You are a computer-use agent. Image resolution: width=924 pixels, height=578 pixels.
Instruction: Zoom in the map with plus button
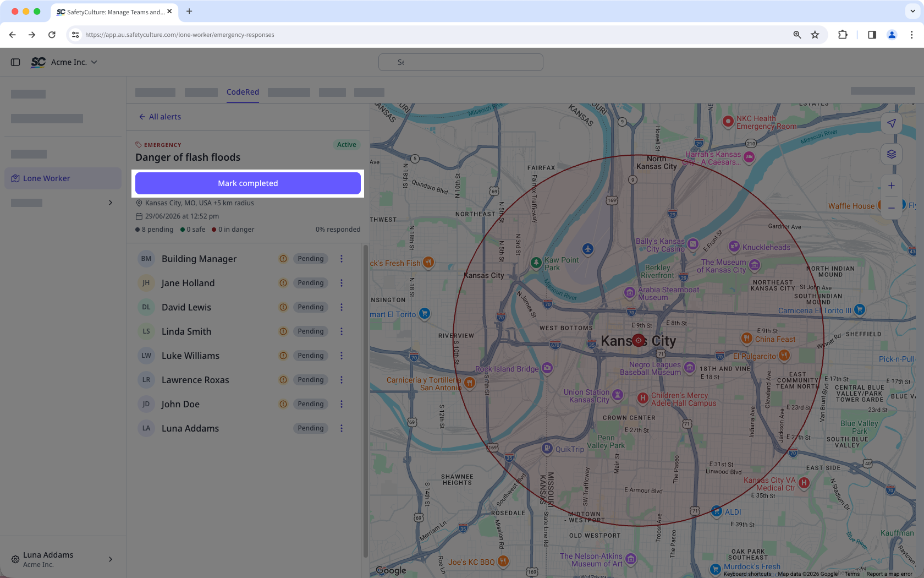click(891, 186)
